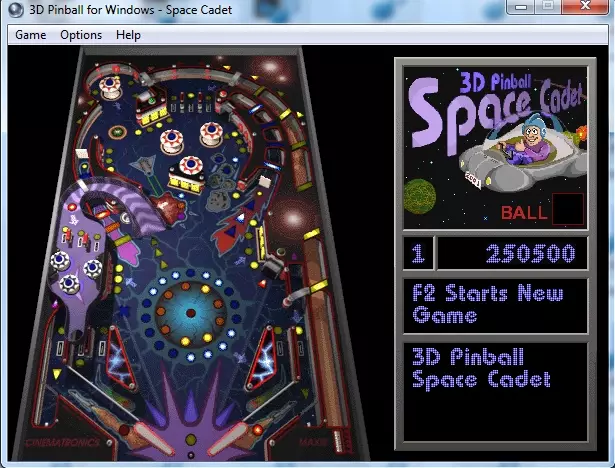This screenshot has height=468, width=615.
Task: Click the BALL label
Action: click(x=524, y=213)
